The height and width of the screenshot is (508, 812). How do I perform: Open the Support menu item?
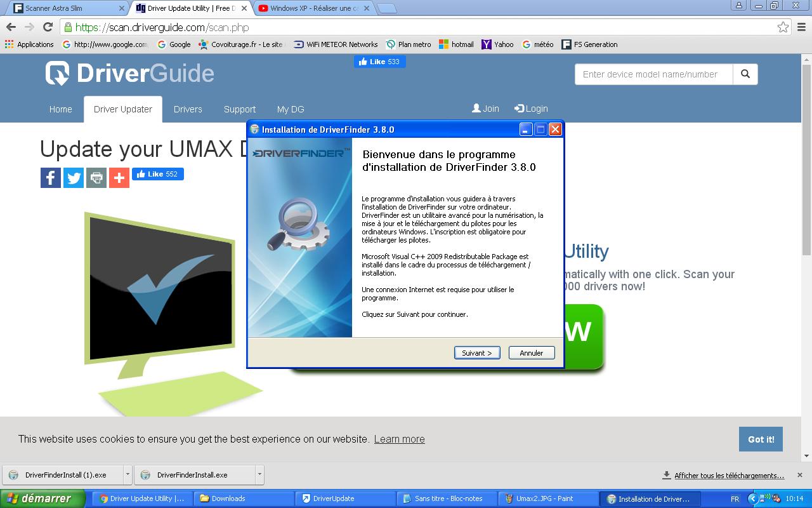240,109
